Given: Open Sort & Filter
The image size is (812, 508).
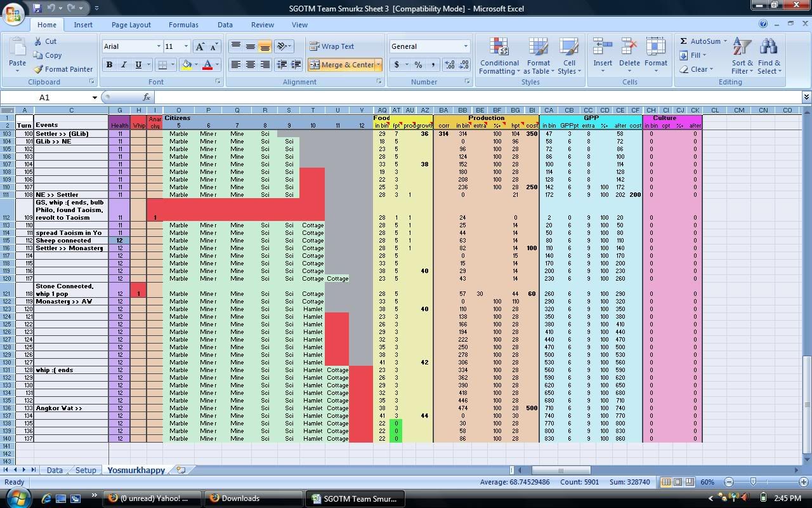Looking at the screenshot, I should click(742, 56).
